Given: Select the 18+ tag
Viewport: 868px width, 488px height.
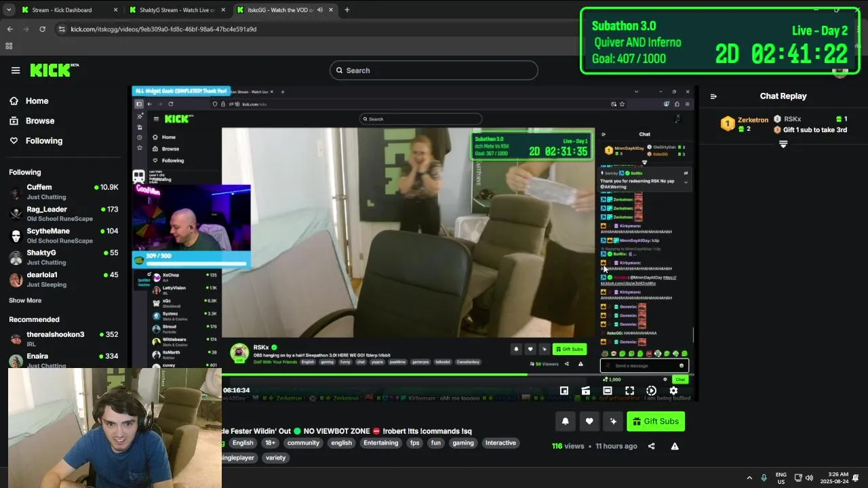Looking at the screenshot, I should point(270,443).
